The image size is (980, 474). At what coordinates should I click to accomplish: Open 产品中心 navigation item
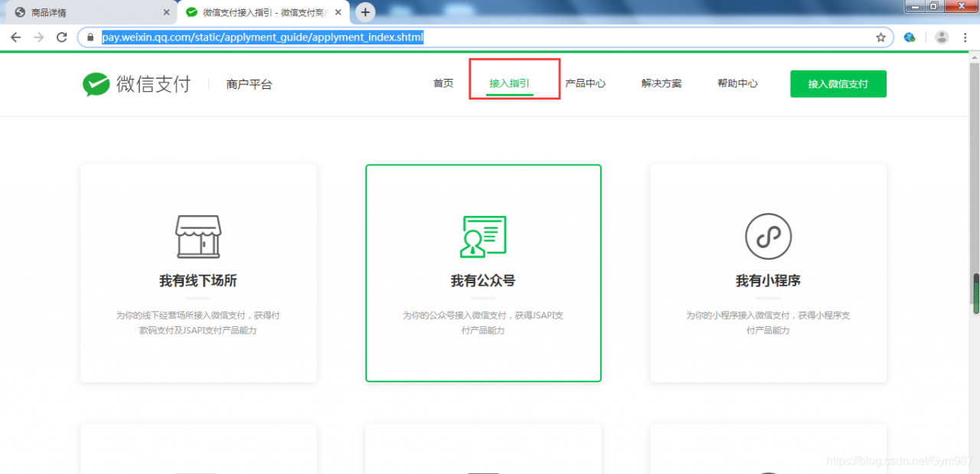pos(585,83)
